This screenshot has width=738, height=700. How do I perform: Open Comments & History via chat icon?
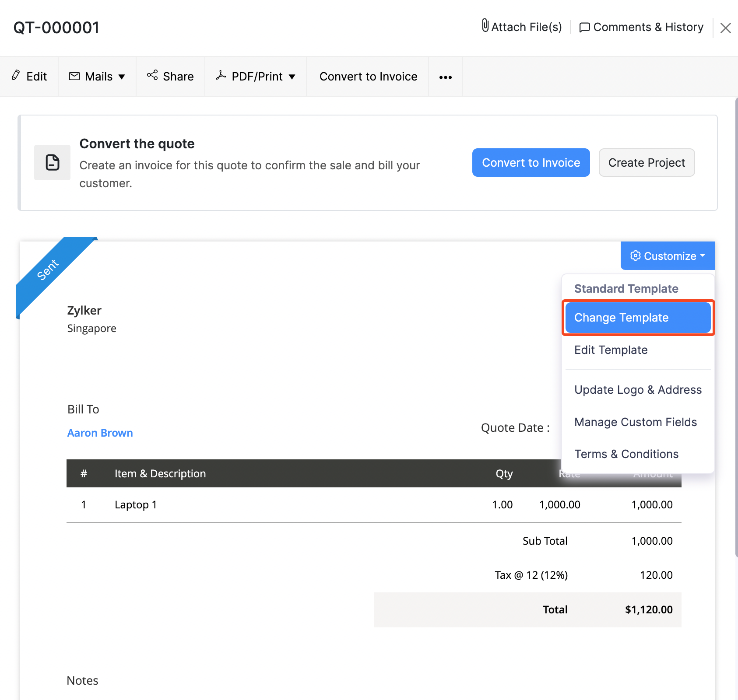(585, 27)
